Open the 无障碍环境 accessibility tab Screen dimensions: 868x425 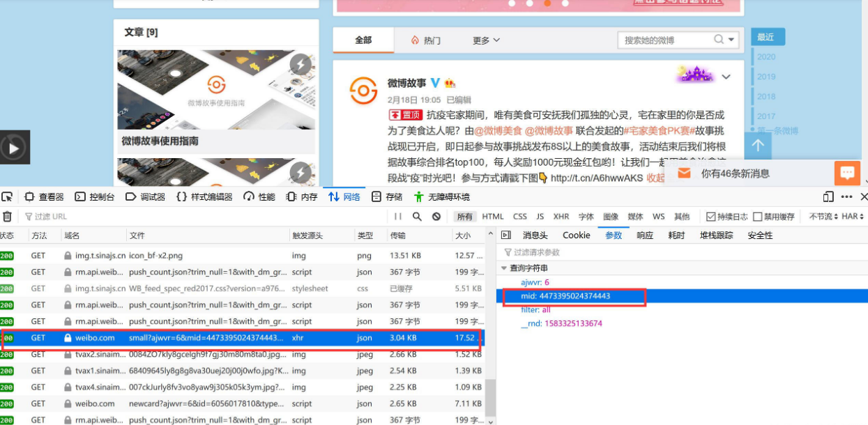pos(442,196)
